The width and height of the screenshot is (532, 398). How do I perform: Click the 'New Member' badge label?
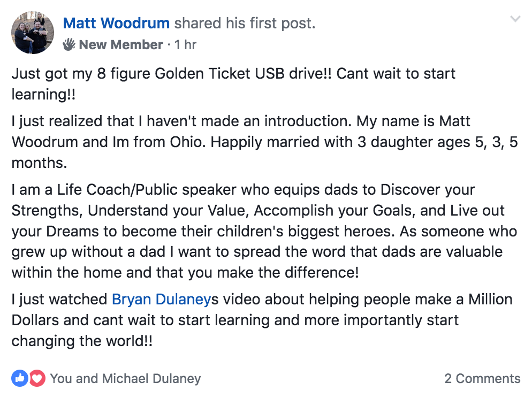(121, 45)
